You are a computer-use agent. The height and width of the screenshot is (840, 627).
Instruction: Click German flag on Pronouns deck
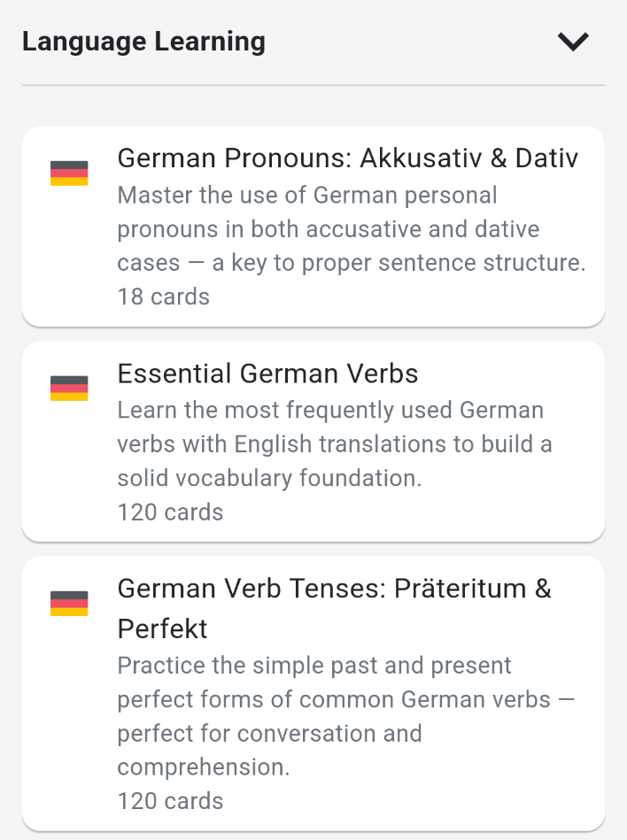click(x=69, y=173)
